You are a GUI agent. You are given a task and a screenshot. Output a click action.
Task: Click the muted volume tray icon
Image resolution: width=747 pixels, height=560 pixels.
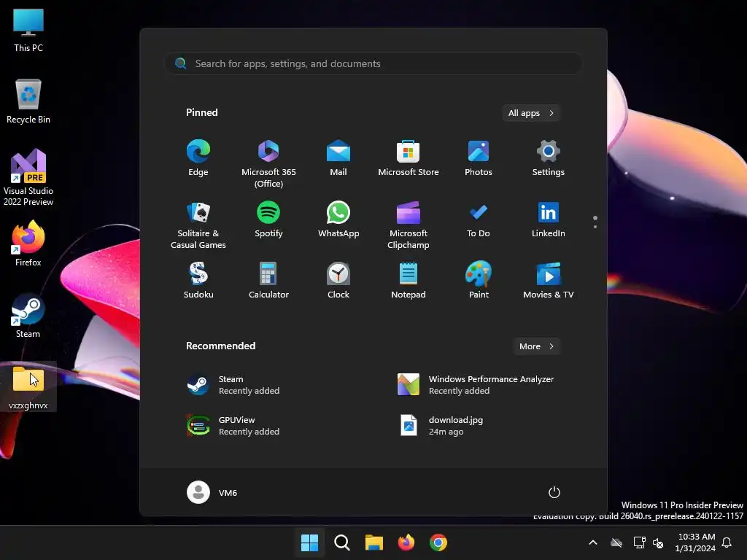click(x=658, y=542)
